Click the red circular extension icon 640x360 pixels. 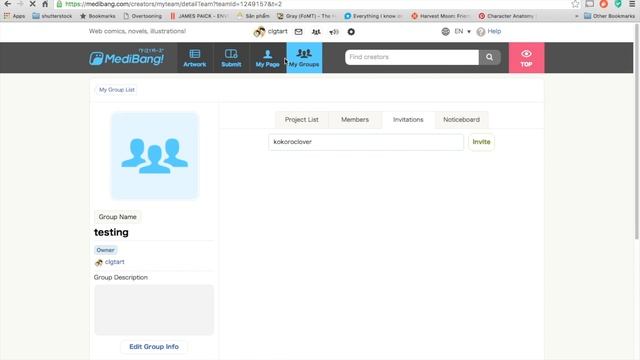coord(604,4)
